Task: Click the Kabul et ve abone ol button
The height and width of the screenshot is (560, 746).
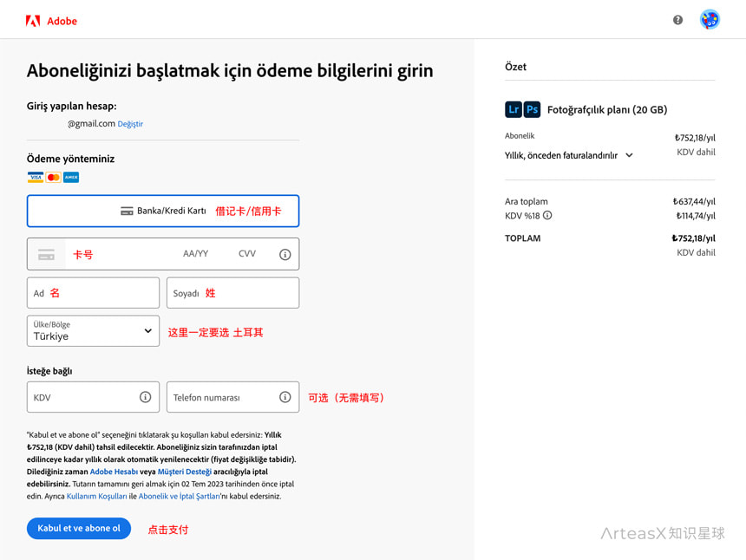Action: (79, 528)
